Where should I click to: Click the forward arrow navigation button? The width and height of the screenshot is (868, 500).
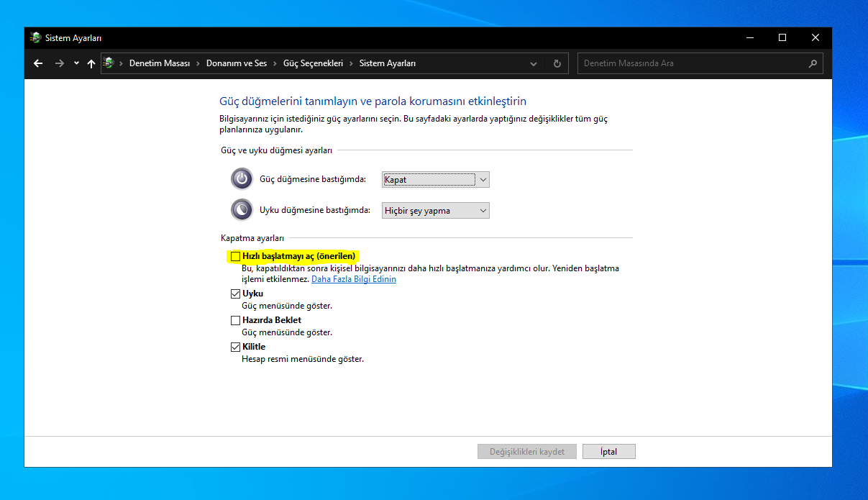[60, 63]
